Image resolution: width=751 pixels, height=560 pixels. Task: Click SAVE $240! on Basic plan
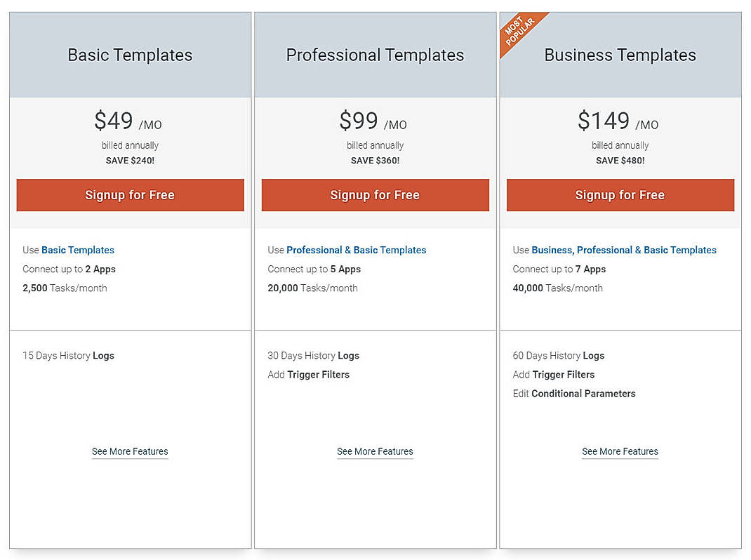pos(130,160)
